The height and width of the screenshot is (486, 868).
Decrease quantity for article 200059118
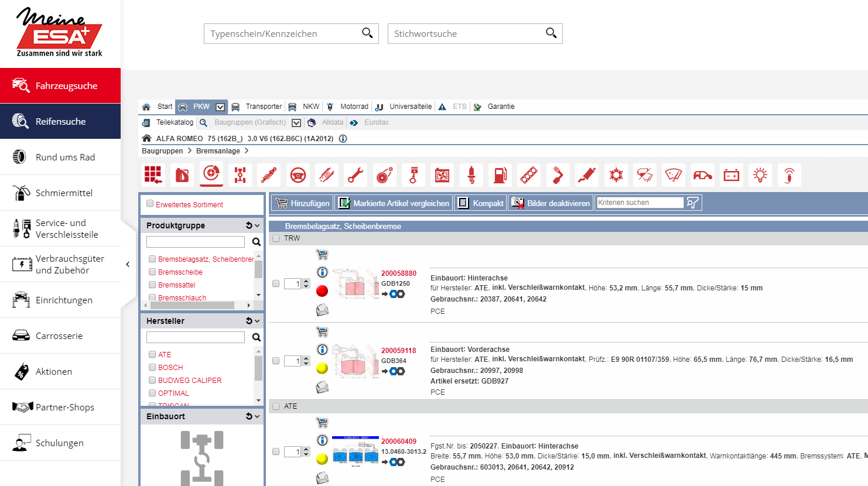pos(306,364)
